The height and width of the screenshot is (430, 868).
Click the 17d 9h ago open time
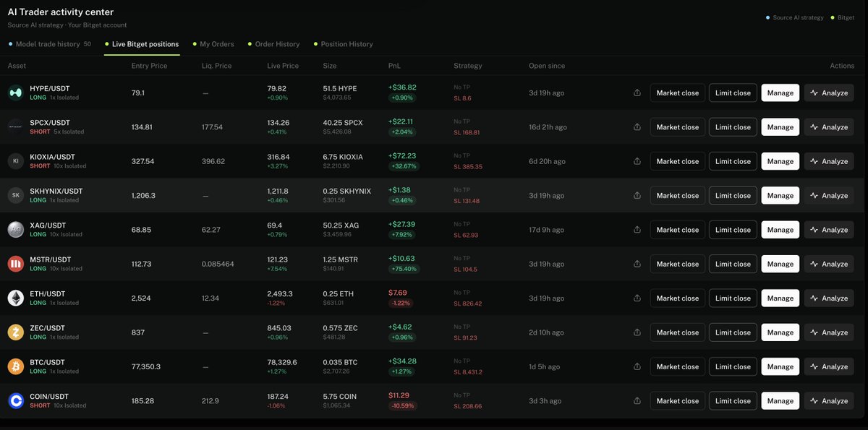point(548,230)
